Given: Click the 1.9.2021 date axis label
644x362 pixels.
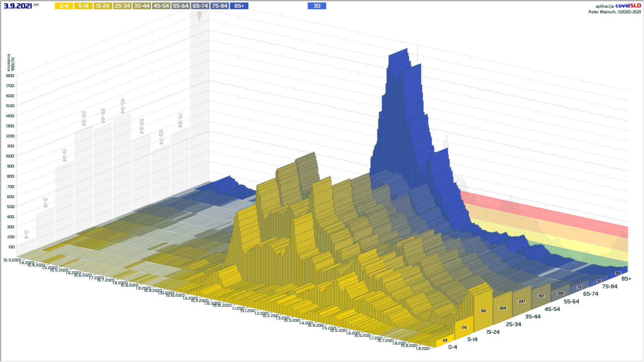Looking at the screenshot, I should pos(423,349).
